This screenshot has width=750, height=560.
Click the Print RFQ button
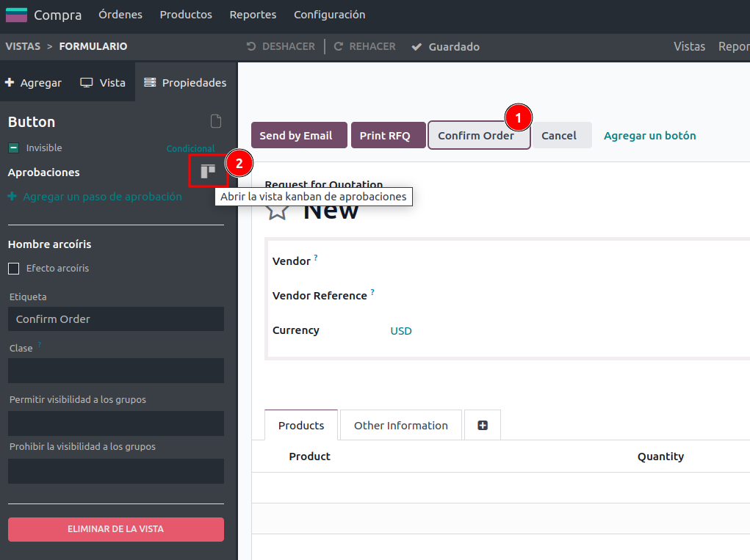coord(389,136)
